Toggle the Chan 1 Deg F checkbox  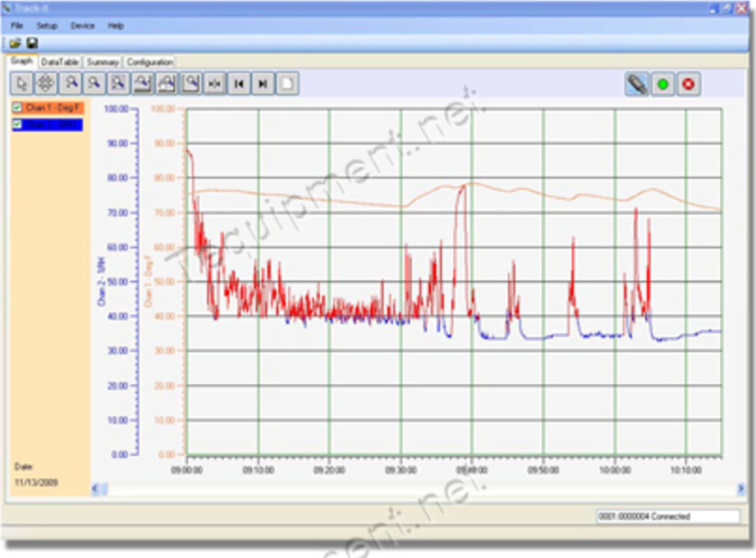click(17, 107)
